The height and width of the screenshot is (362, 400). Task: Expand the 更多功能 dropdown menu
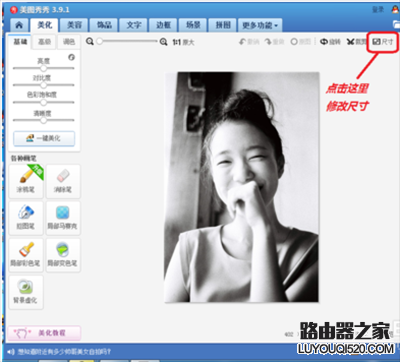(260, 25)
